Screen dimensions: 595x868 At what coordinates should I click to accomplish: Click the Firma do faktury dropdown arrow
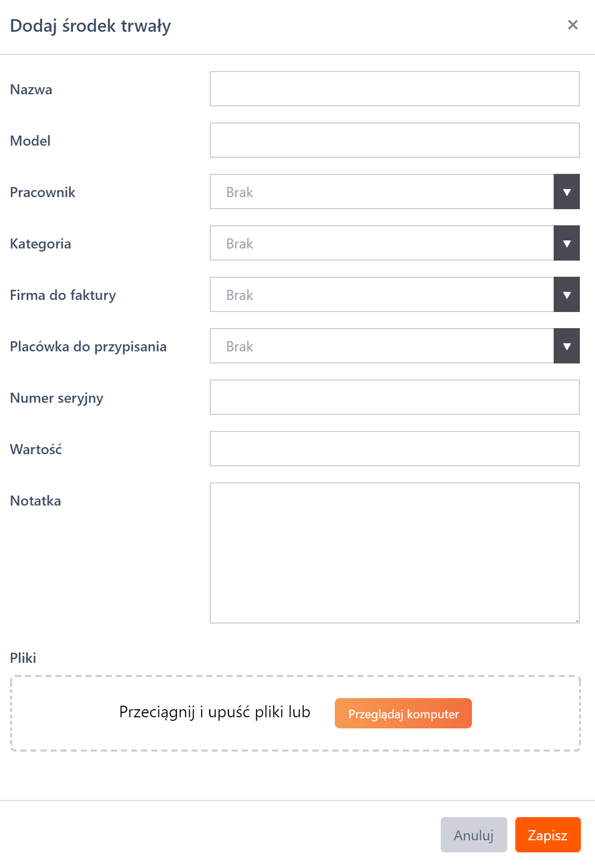coord(566,295)
